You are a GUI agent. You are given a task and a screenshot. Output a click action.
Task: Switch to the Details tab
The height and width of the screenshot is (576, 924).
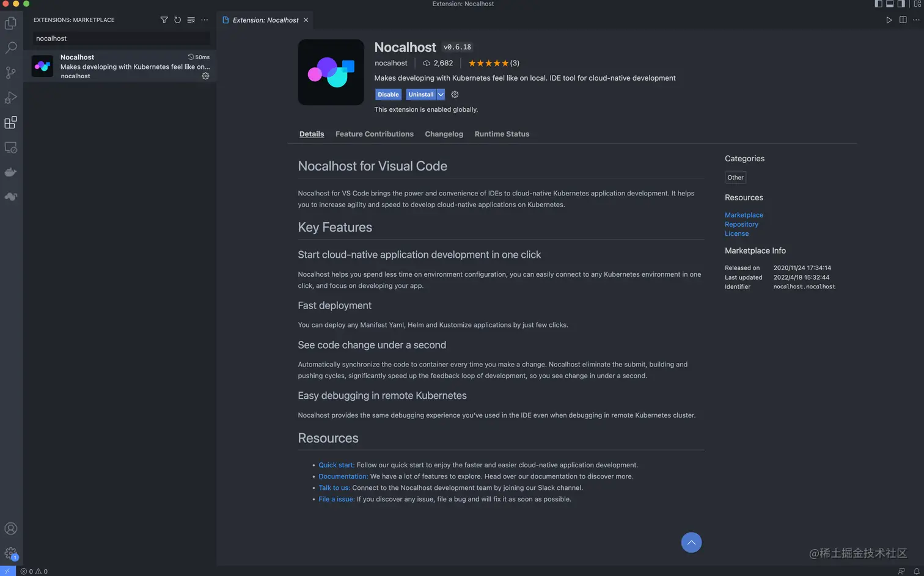[x=312, y=134]
